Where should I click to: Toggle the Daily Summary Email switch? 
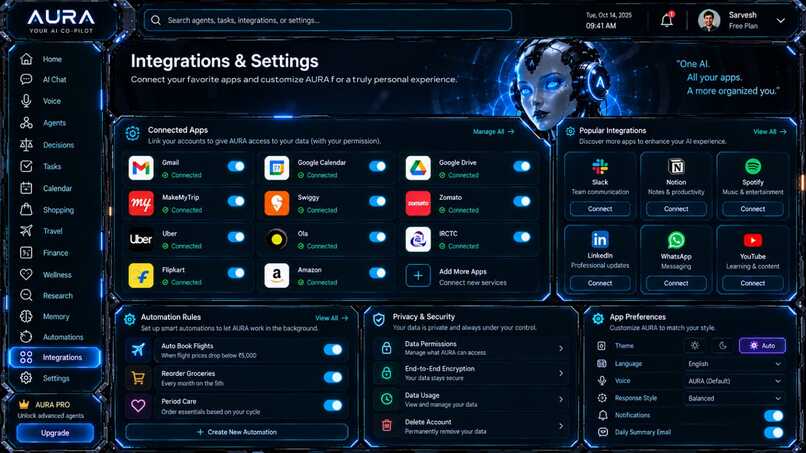[774, 432]
